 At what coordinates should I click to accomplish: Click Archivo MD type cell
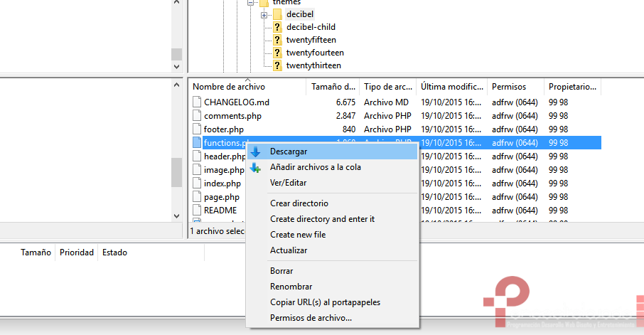click(x=386, y=102)
